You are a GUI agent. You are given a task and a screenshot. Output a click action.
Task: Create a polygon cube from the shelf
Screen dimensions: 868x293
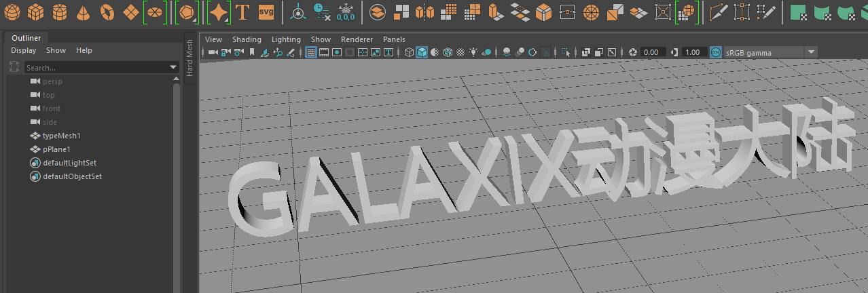click(x=36, y=12)
